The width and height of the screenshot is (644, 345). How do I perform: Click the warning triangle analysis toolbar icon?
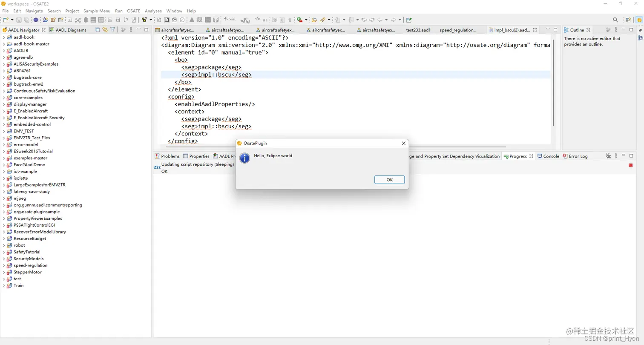(x=192, y=20)
